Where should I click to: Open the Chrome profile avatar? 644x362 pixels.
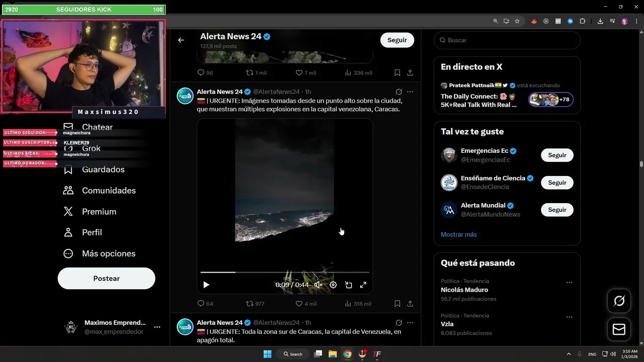point(624,21)
